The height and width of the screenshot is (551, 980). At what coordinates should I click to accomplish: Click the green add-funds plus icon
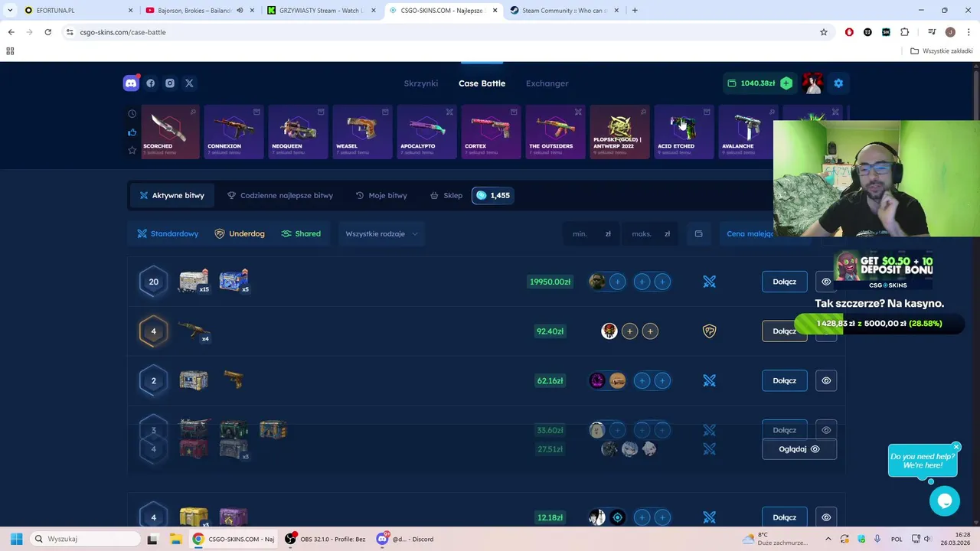786,83
